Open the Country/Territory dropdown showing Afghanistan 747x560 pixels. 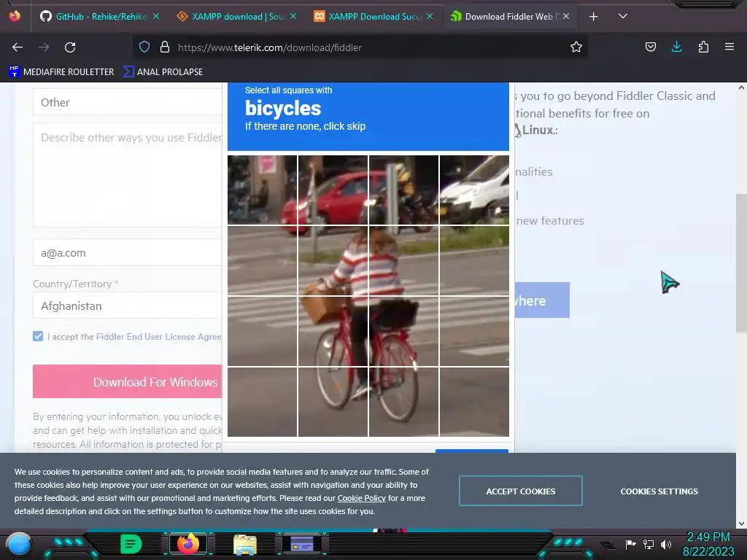tap(127, 306)
